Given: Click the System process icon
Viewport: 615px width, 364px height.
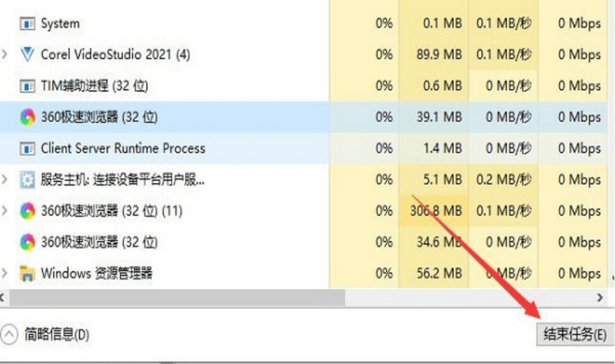Looking at the screenshot, I should [27, 24].
